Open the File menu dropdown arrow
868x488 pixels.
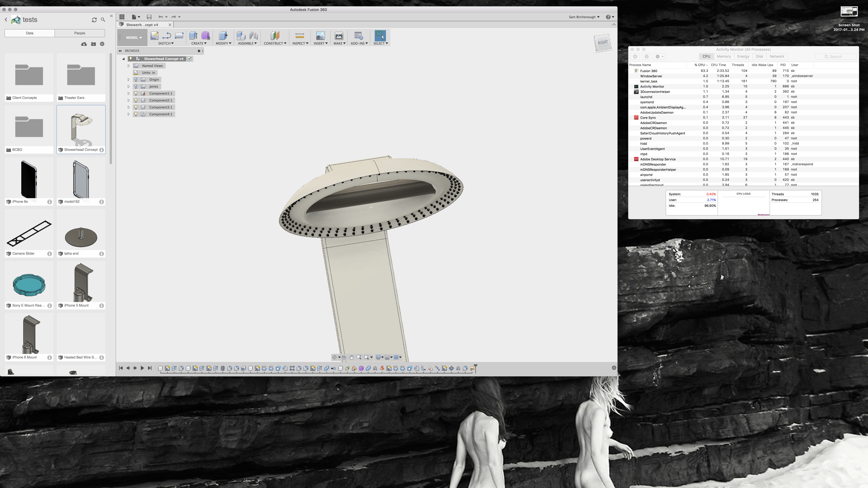point(139,17)
